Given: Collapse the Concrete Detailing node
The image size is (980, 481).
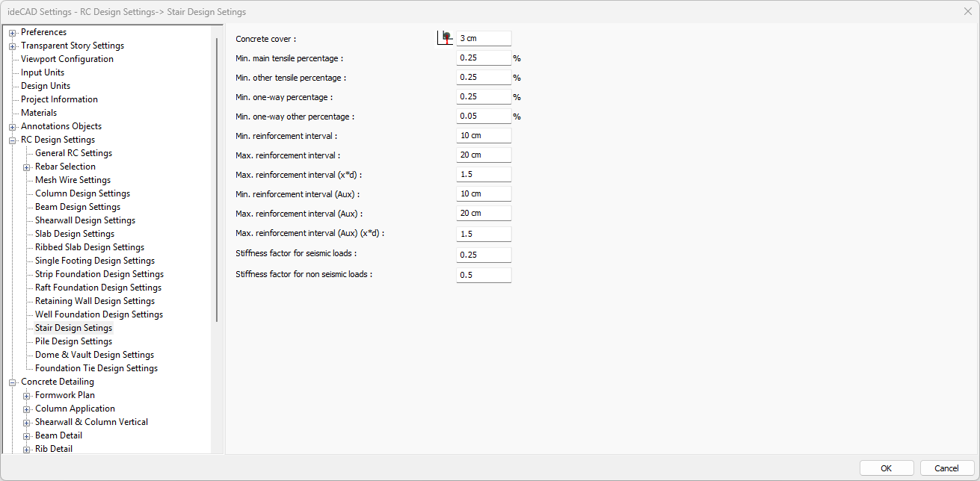Looking at the screenshot, I should click(13, 382).
